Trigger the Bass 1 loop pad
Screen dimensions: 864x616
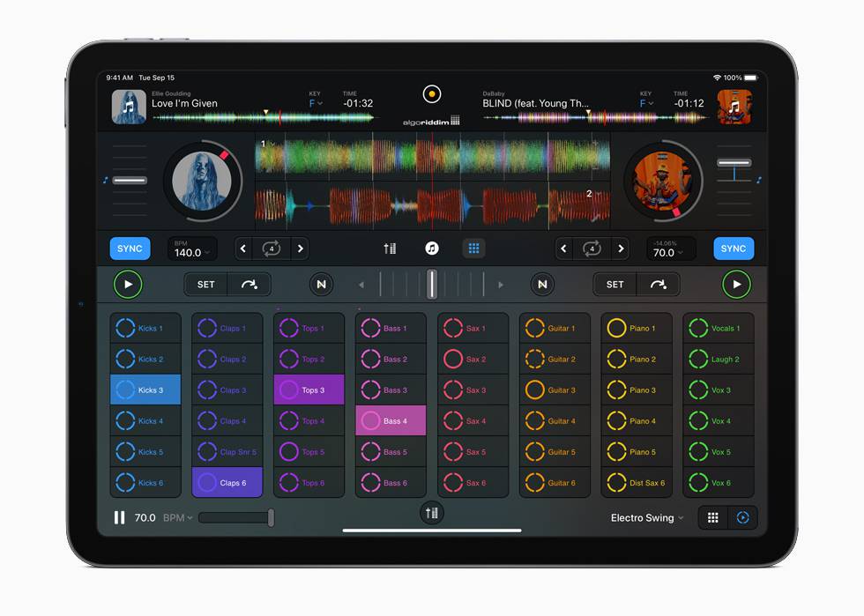(391, 328)
